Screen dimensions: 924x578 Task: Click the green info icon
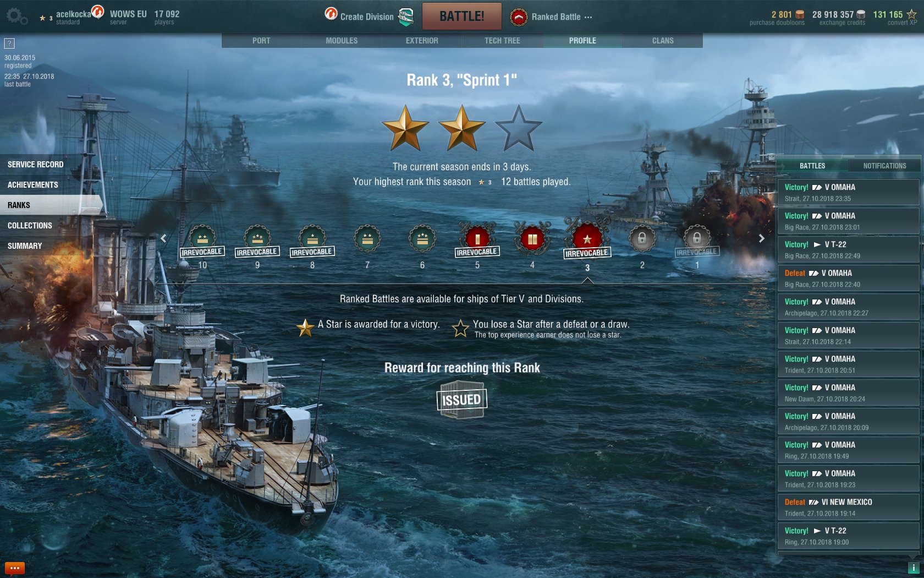pos(914,568)
